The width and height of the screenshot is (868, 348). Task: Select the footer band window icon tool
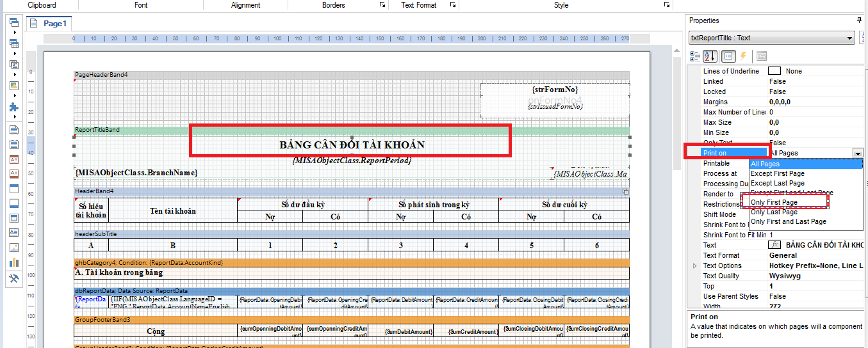click(x=13, y=203)
